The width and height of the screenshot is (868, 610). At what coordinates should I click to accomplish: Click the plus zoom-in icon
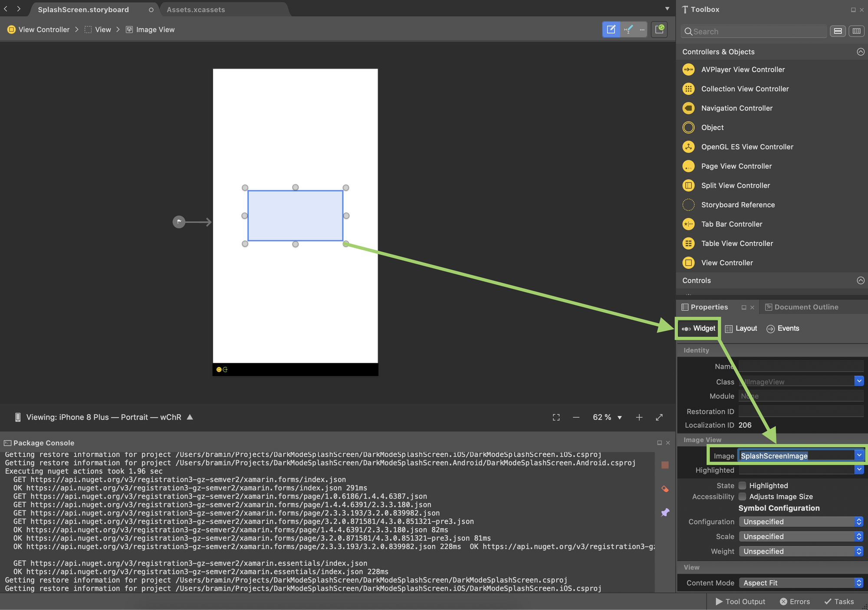pyautogui.click(x=639, y=417)
